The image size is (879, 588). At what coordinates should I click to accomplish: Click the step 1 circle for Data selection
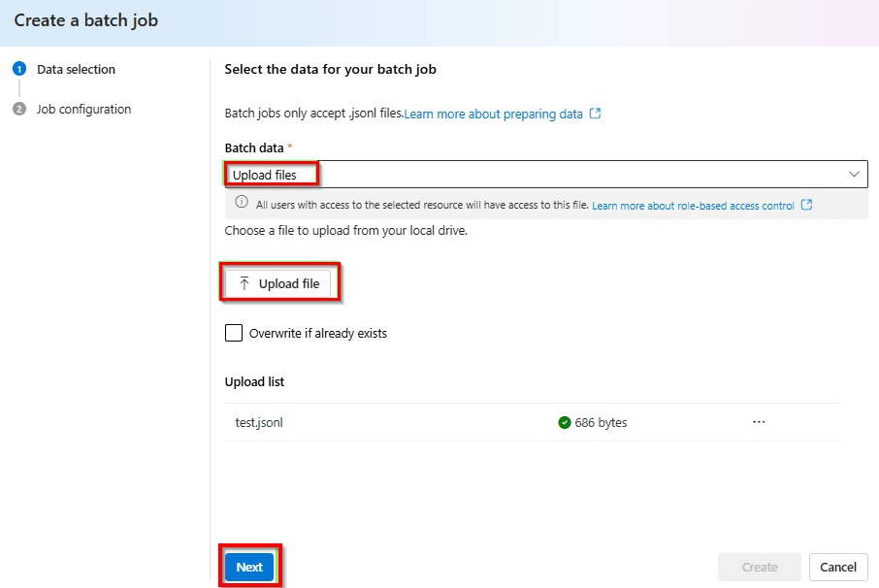(x=19, y=69)
